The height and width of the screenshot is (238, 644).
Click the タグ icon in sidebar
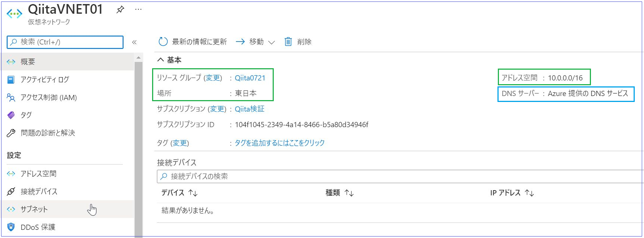tap(11, 115)
